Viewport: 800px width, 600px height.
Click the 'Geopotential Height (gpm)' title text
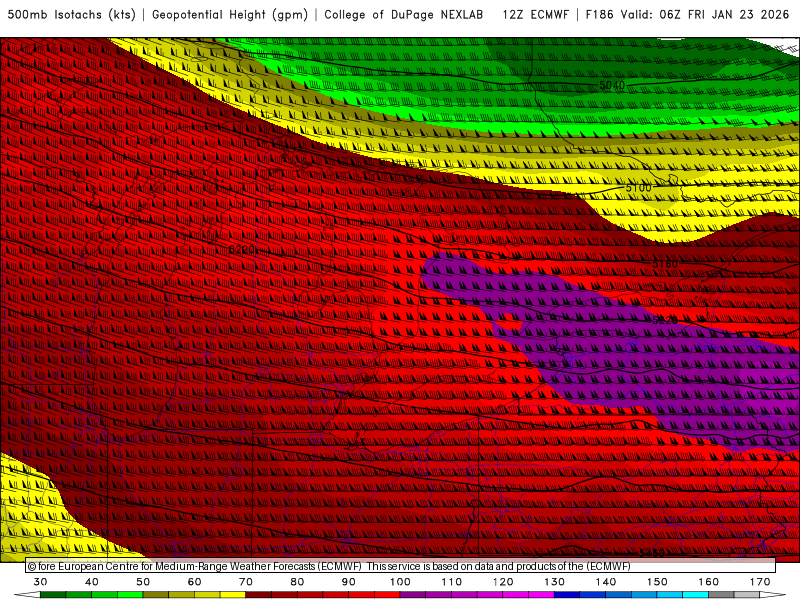coord(230,15)
